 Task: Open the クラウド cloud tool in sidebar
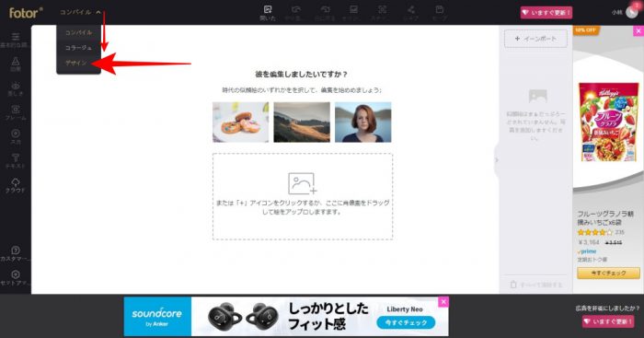tap(16, 186)
